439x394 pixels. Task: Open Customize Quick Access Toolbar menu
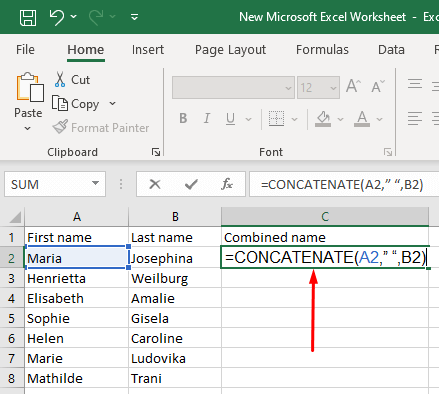135,17
